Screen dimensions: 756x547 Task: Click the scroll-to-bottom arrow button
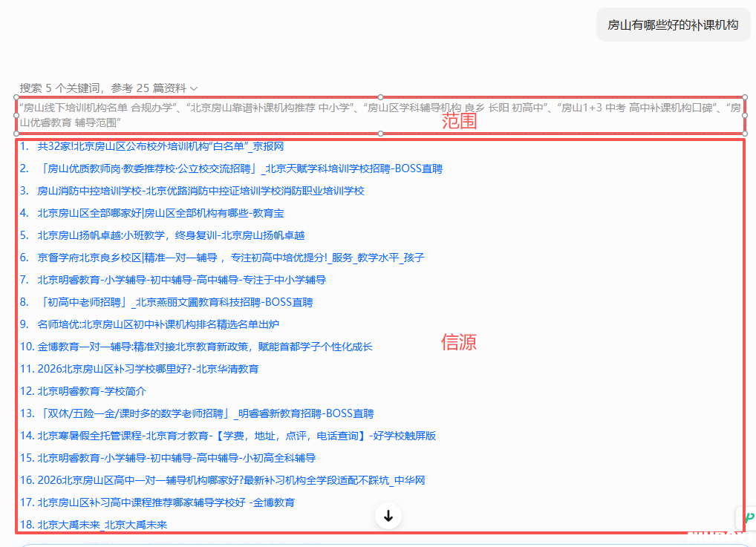pyautogui.click(x=388, y=516)
